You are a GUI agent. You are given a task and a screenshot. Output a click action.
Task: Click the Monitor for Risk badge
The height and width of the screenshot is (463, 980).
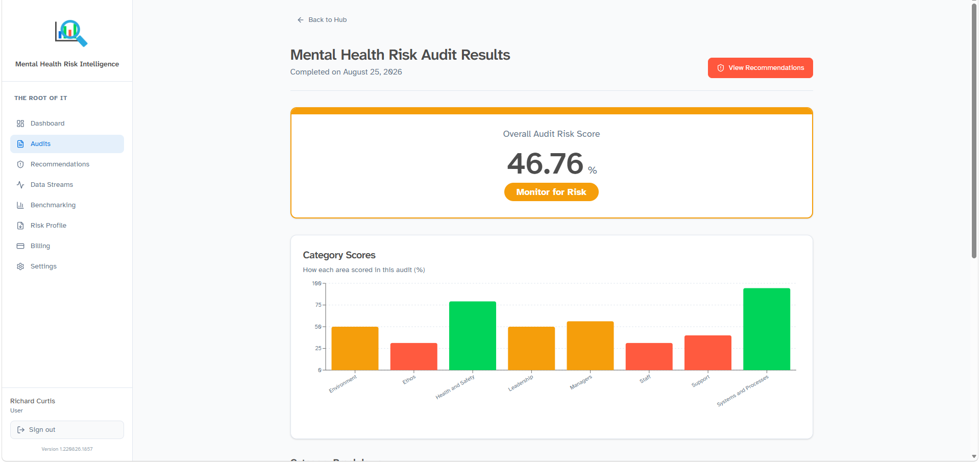tap(551, 192)
